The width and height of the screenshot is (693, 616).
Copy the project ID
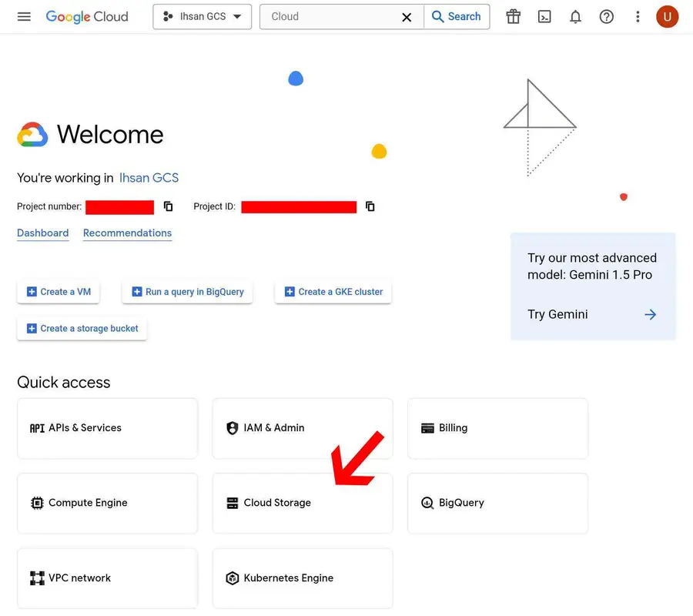(x=370, y=206)
